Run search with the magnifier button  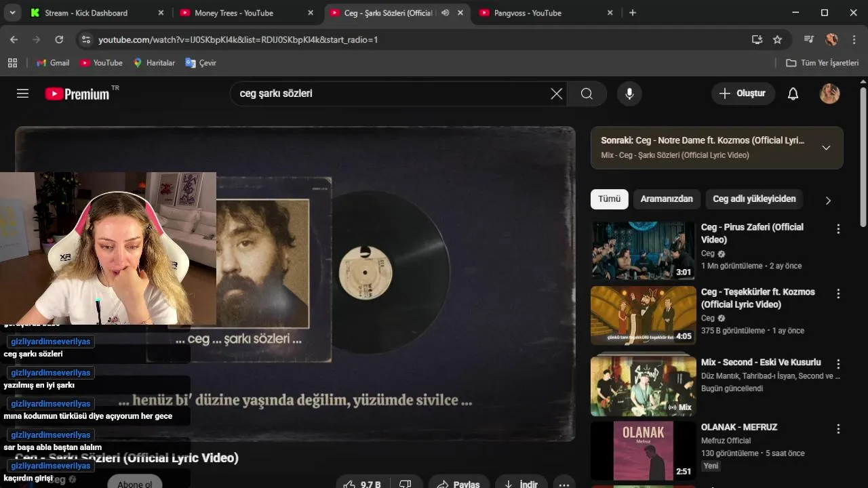pos(587,94)
